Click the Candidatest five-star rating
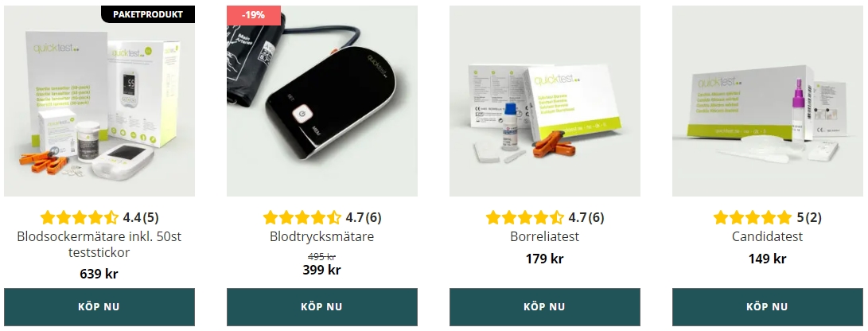This screenshot has height=331, width=868. point(753,217)
